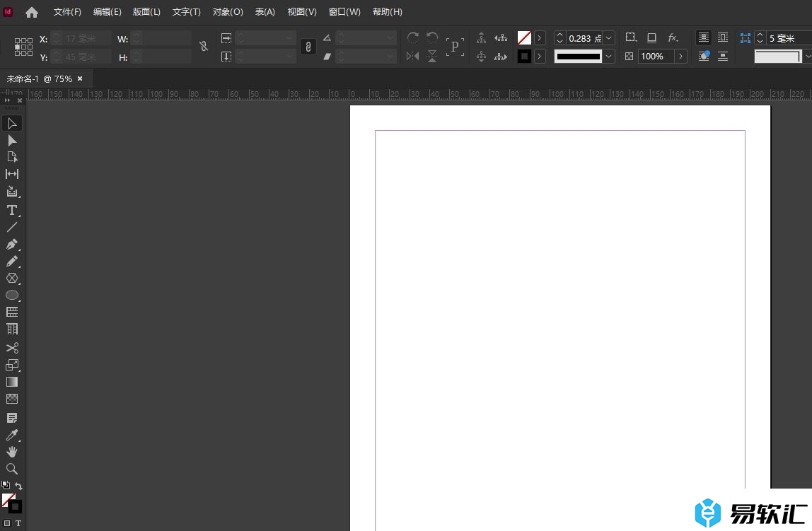Enable wrap around bounding box
This screenshot has height=531, width=812.
pos(723,37)
